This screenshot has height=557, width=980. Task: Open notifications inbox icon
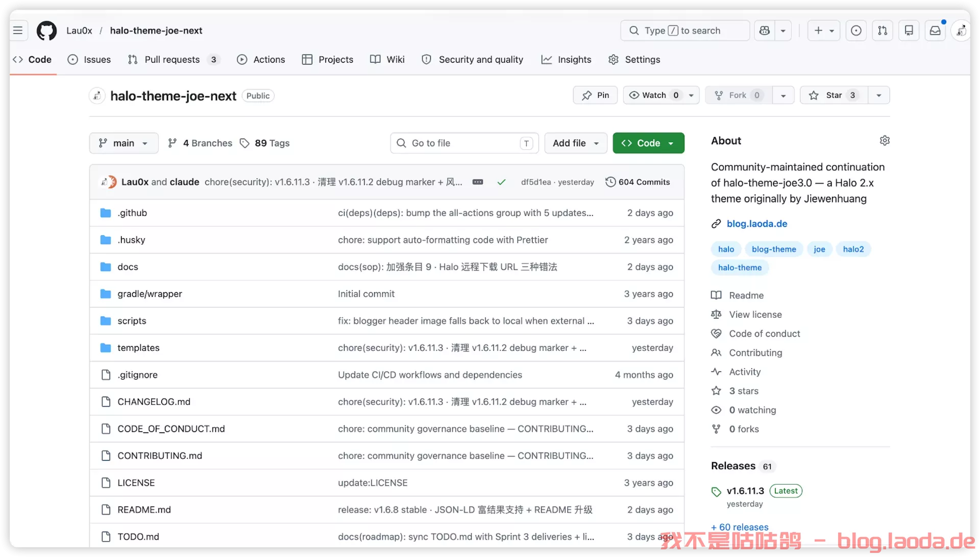[x=935, y=31]
